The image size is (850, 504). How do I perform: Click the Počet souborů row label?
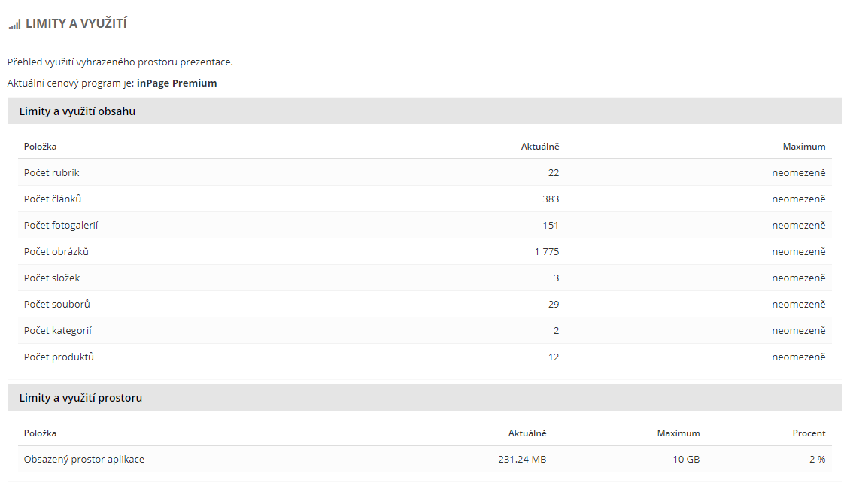(x=57, y=305)
